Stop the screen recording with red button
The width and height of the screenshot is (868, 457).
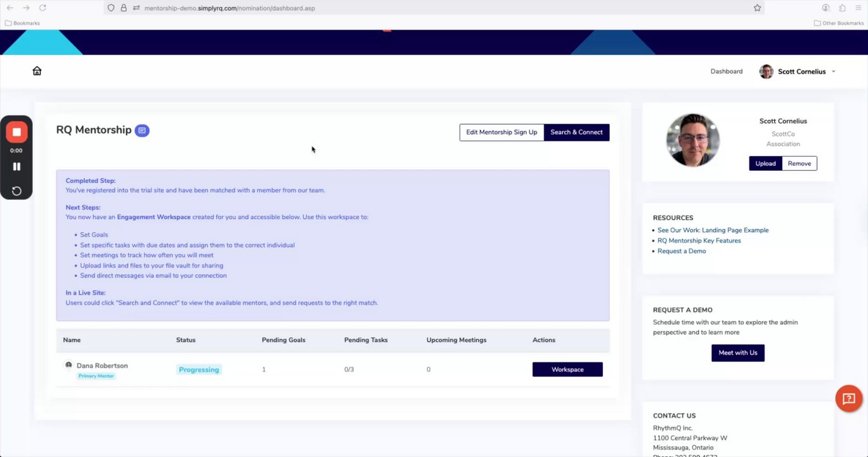(x=16, y=132)
